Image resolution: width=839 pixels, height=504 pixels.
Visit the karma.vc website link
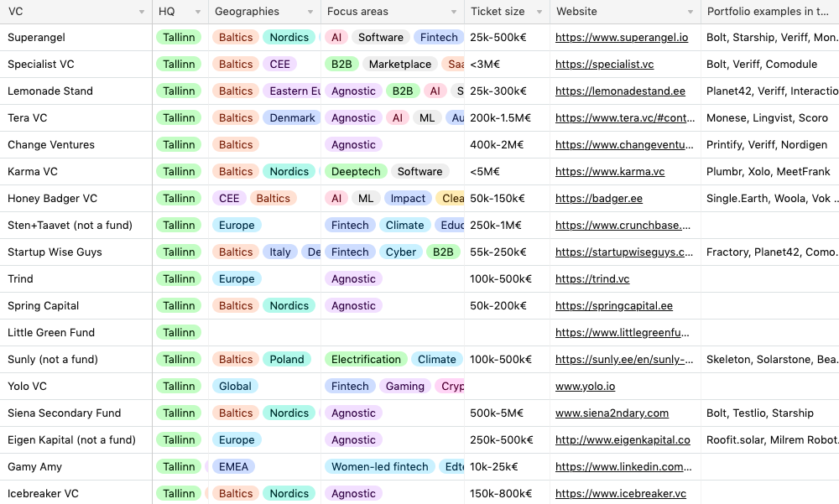610,171
